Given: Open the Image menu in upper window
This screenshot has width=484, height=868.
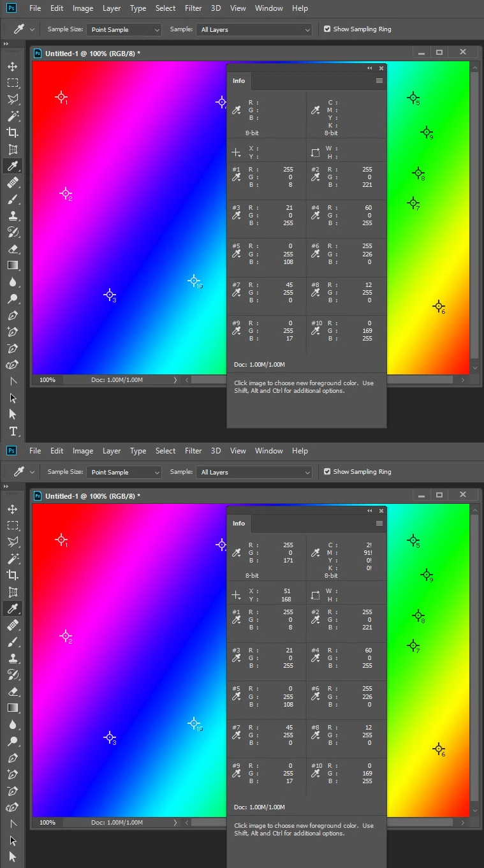Looking at the screenshot, I should pos(83,8).
